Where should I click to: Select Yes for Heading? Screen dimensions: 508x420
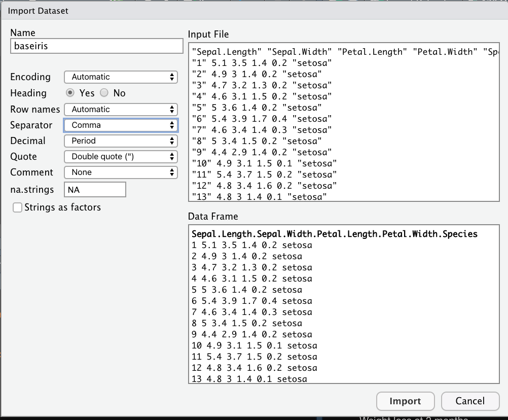(x=71, y=93)
